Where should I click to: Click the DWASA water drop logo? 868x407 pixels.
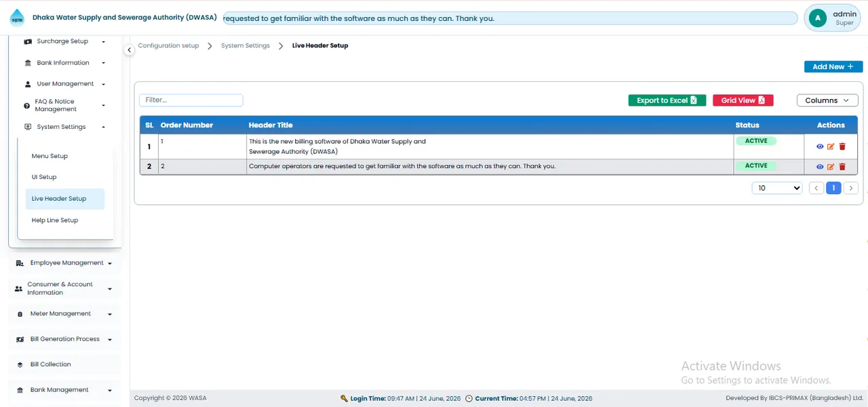point(16,18)
